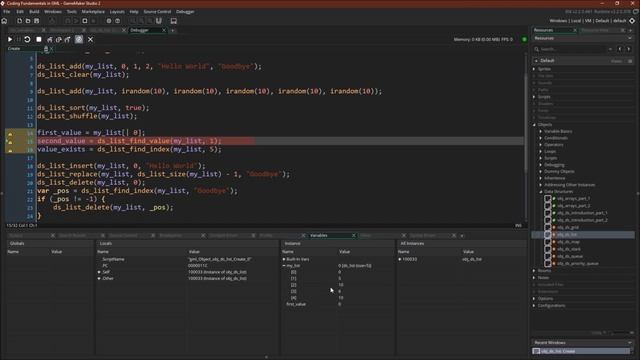Click the Step Over debugger icon
The width and height of the screenshot is (640, 360).
pyautogui.click(x=59, y=40)
